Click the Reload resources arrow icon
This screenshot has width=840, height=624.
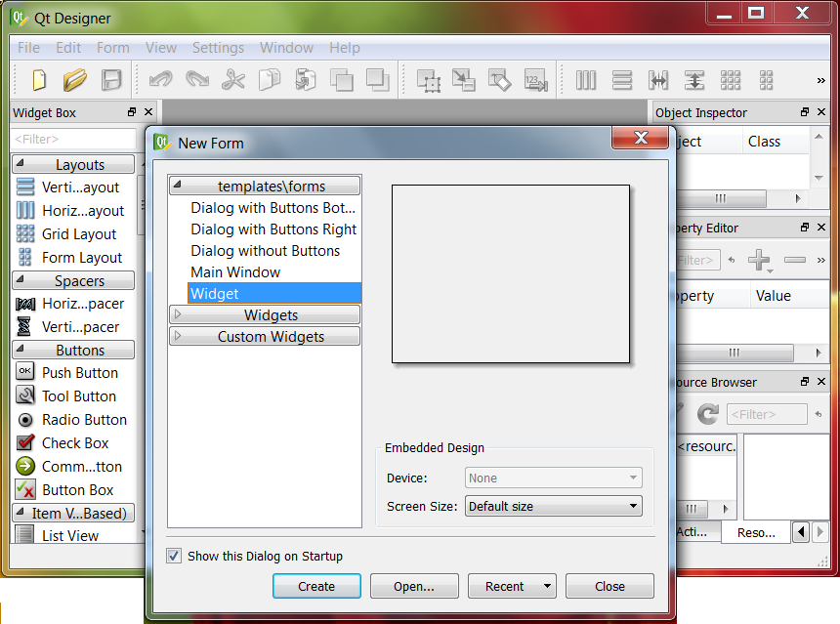coord(707,414)
